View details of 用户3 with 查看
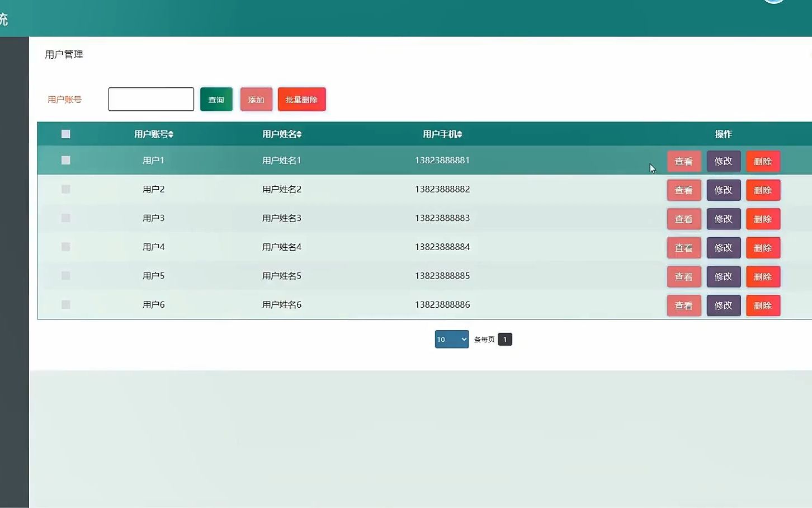The image size is (812, 508). tap(684, 219)
